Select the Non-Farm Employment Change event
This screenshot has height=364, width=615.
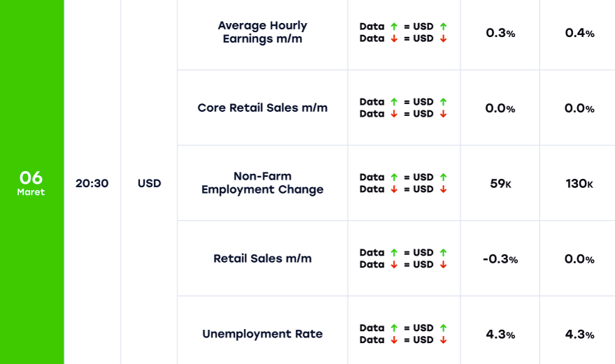262,183
